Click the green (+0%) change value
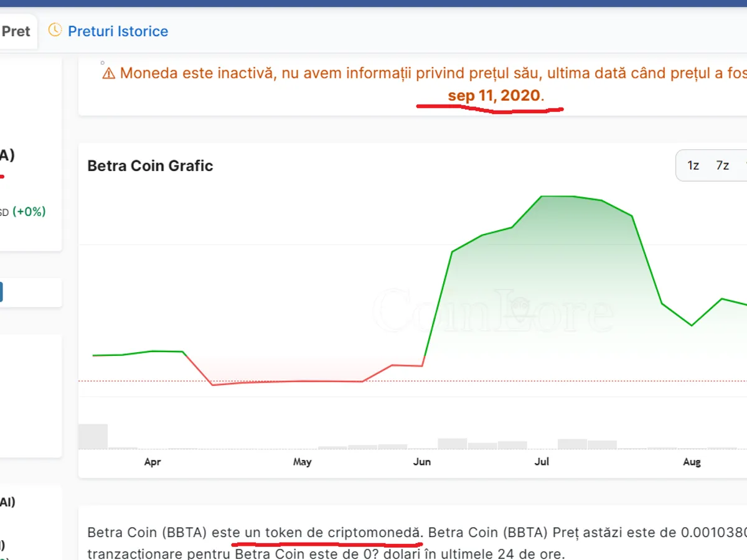Viewport: 747px width, 560px height. [29, 212]
